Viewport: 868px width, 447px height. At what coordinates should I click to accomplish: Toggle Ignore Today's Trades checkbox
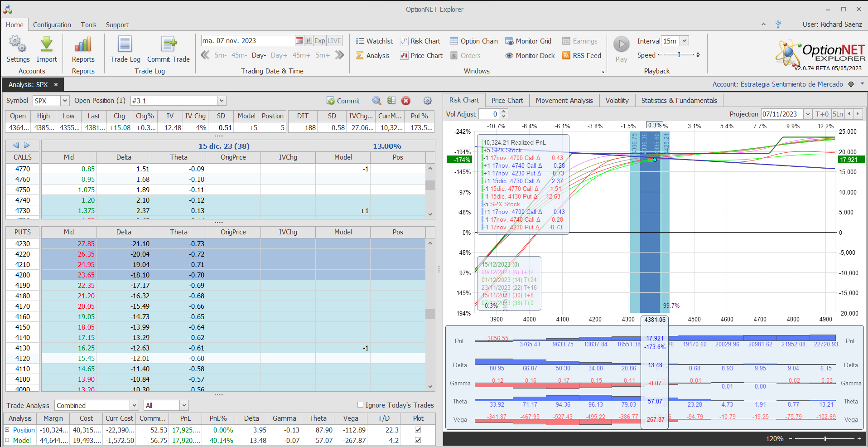pos(360,405)
